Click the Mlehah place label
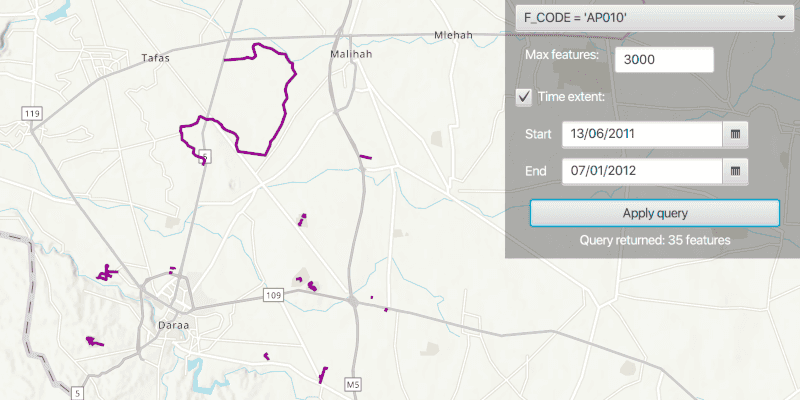 pos(452,35)
